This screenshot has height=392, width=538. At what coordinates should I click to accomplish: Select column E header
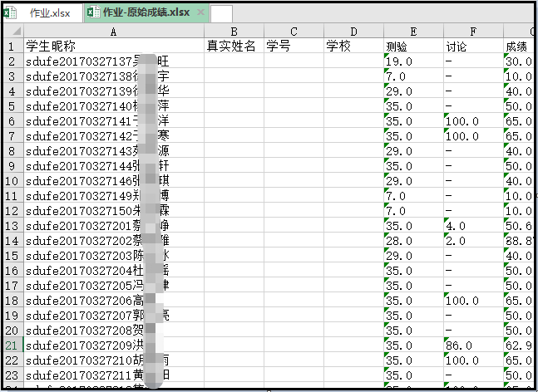tap(413, 32)
